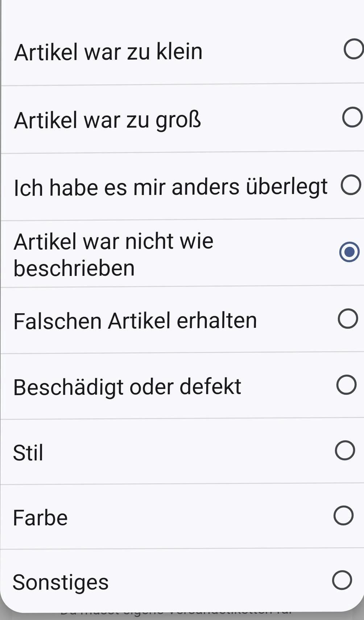Tap the empty area above 'Artikel war zu klein'
The image size is (364, 620).
pyautogui.click(x=181, y=16)
